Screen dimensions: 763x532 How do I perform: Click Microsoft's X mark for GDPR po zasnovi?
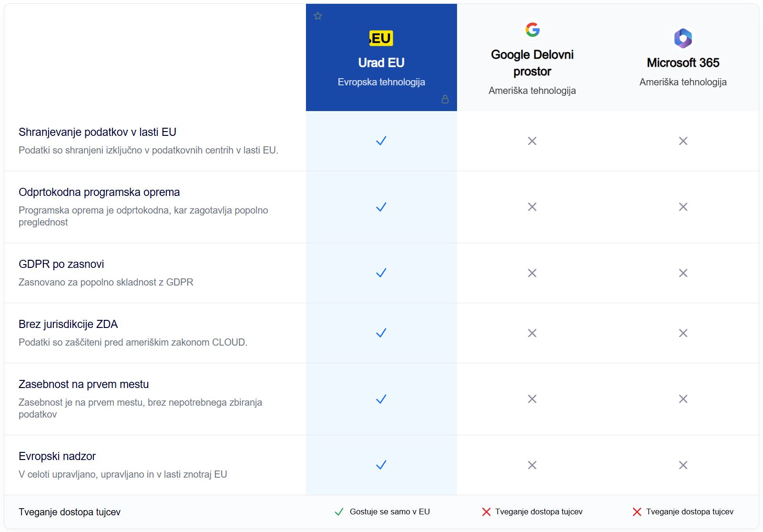(x=683, y=273)
